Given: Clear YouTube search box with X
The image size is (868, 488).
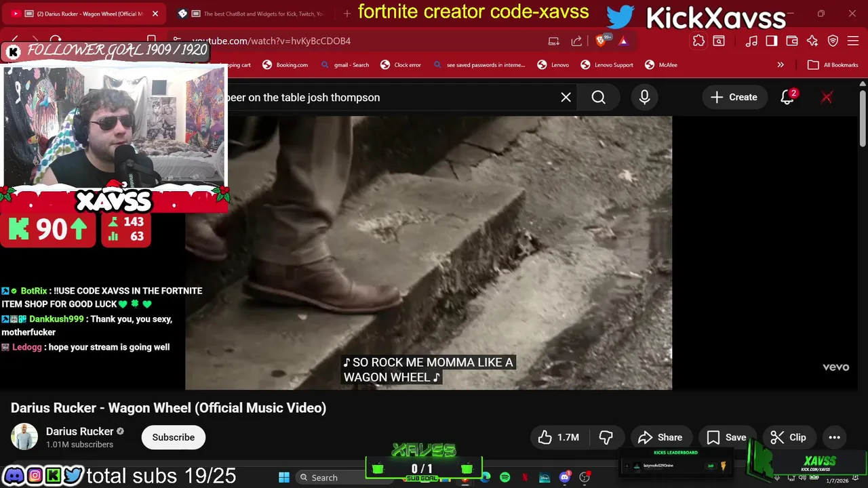Looking at the screenshot, I should pos(566,97).
